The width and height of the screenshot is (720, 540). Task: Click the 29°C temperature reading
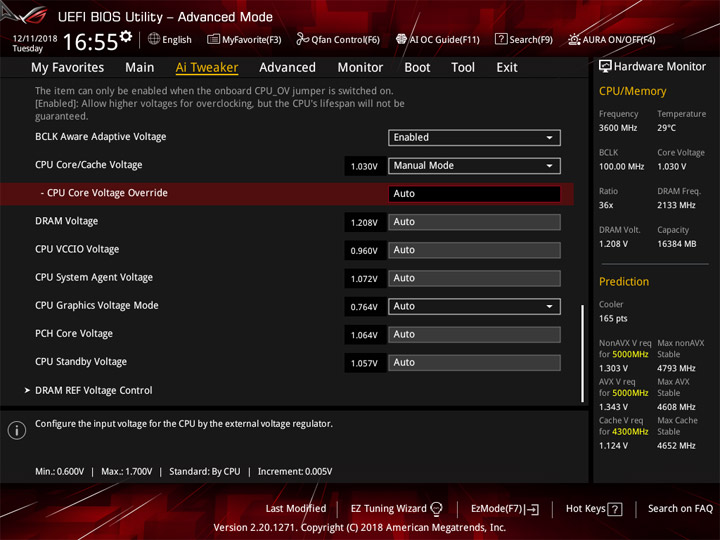click(666, 128)
